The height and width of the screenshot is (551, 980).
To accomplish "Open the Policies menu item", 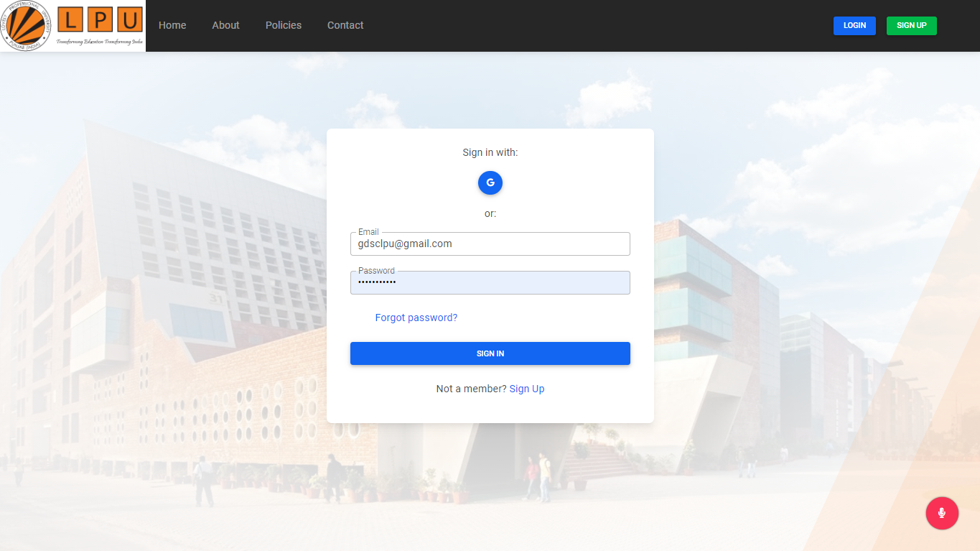I will tap(284, 25).
